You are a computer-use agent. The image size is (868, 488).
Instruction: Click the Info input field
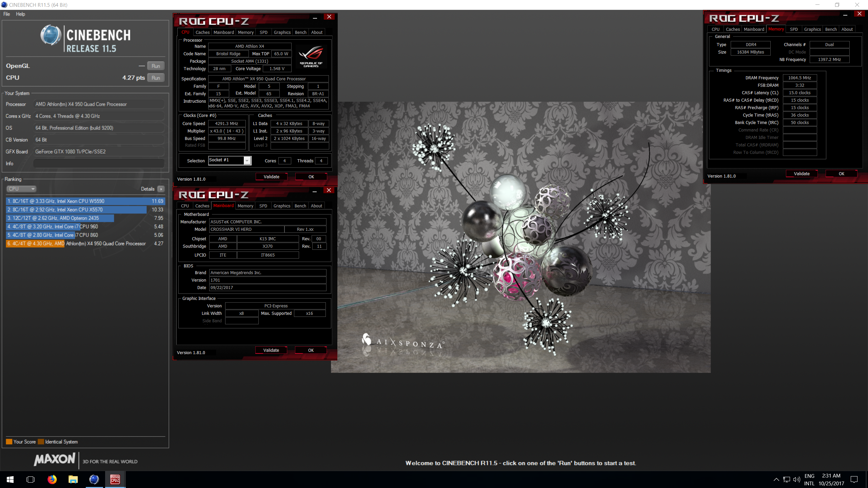click(99, 163)
